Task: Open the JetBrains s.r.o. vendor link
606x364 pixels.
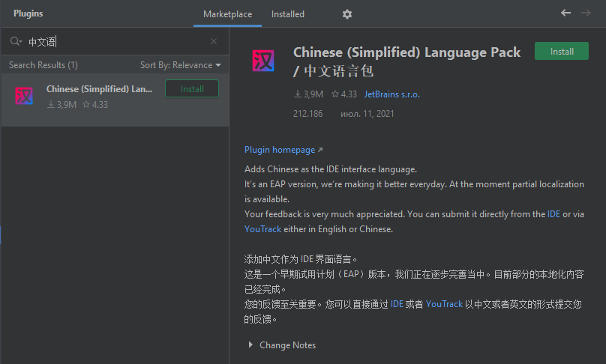Action: 392,94
